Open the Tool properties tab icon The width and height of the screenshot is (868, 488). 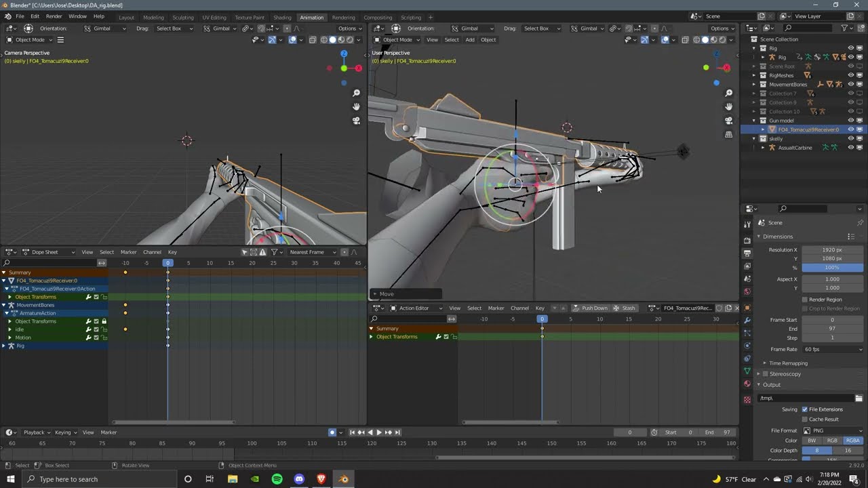pyautogui.click(x=747, y=224)
